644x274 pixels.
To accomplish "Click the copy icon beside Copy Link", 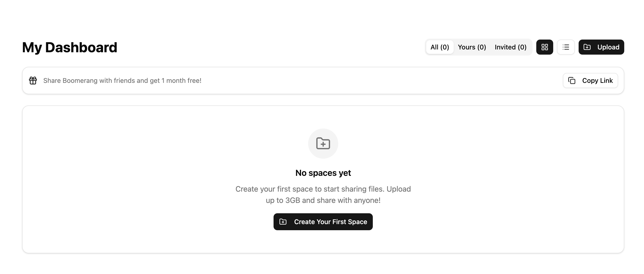I will [572, 81].
